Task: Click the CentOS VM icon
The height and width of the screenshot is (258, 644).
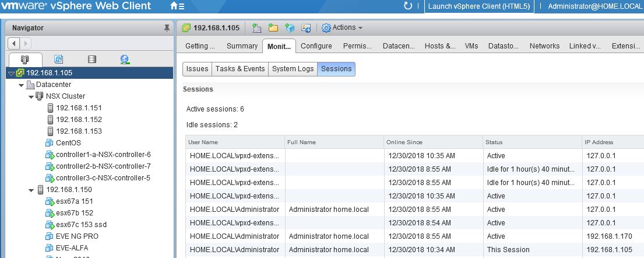Action: pos(50,143)
